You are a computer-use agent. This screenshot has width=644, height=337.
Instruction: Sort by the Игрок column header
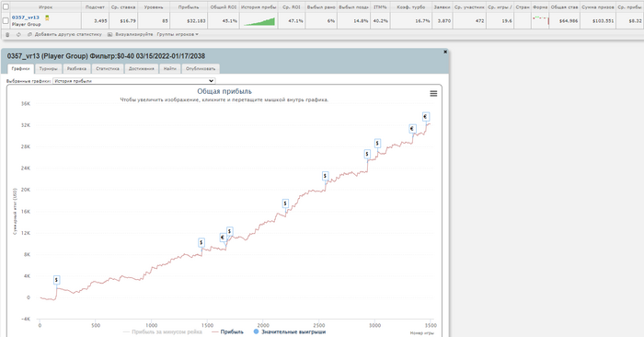(x=46, y=7)
